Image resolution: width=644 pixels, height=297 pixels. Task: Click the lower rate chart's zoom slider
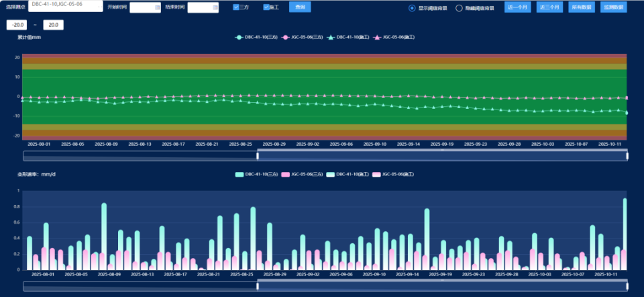(x=442, y=286)
